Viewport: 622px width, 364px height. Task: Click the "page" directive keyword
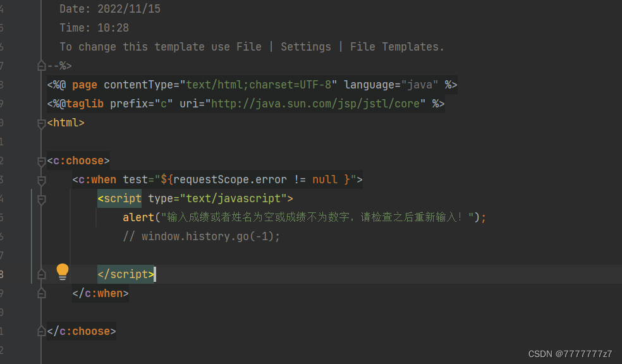coord(85,85)
